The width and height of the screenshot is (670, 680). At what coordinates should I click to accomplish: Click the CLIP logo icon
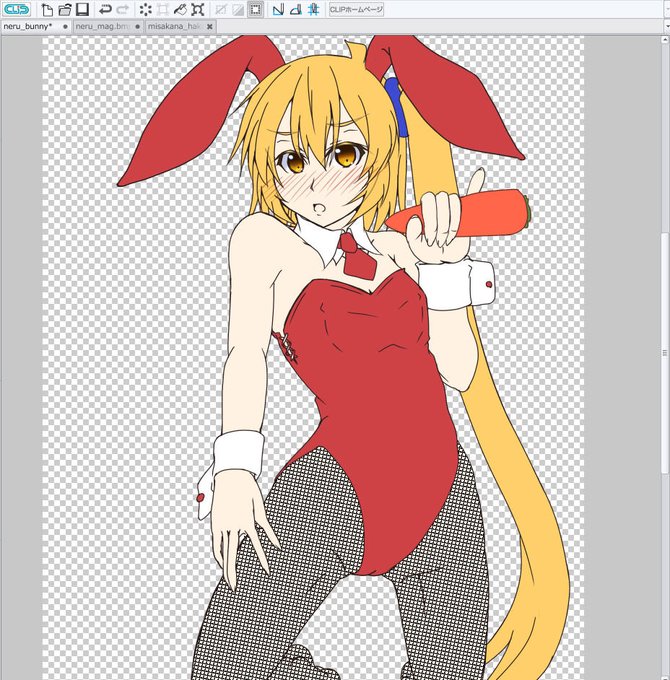tap(16, 9)
